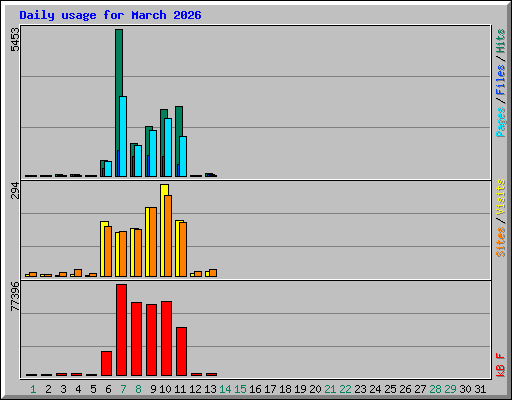
Task: Click the cyan "Pages" legend word
Action: pyautogui.click(x=501, y=122)
